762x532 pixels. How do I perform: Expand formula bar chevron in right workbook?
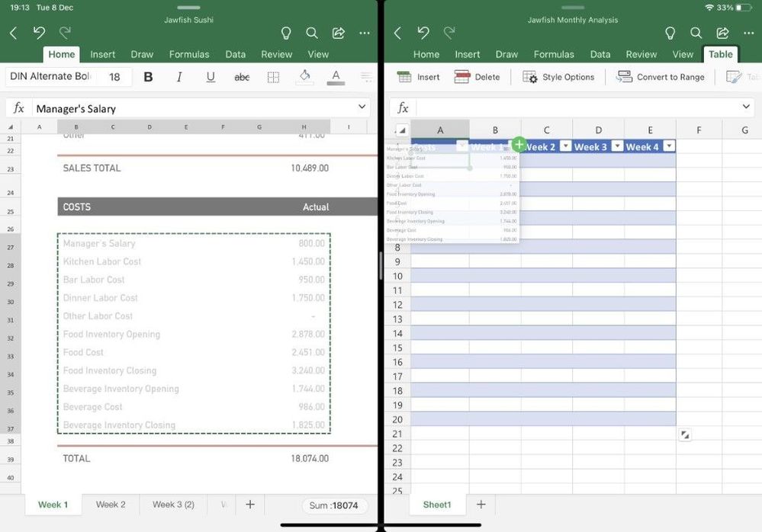tap(746, 106)
